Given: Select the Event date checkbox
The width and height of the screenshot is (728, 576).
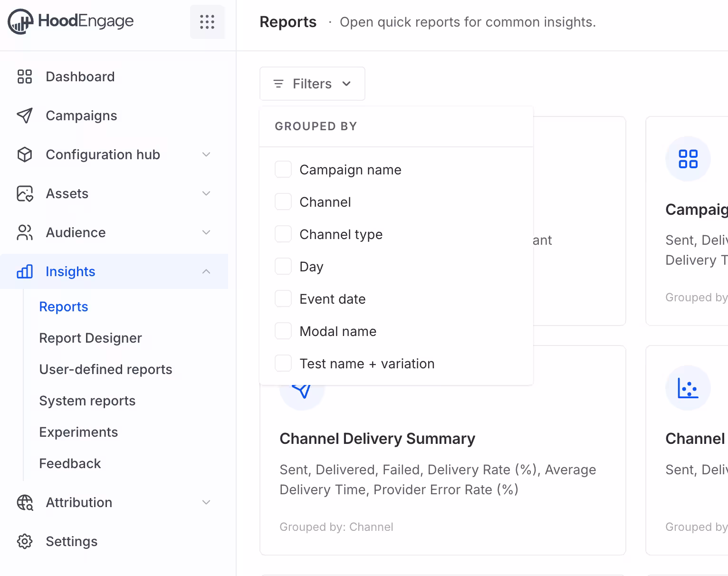Looking at the screenshot, I should tap(283, 299).
